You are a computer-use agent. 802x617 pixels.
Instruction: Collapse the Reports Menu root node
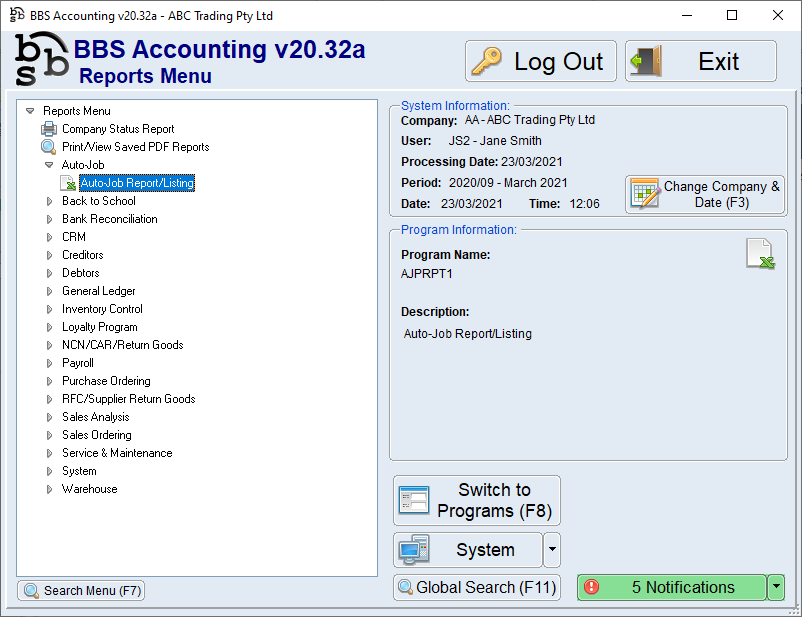pyautogui.click(x=30, y=111)
